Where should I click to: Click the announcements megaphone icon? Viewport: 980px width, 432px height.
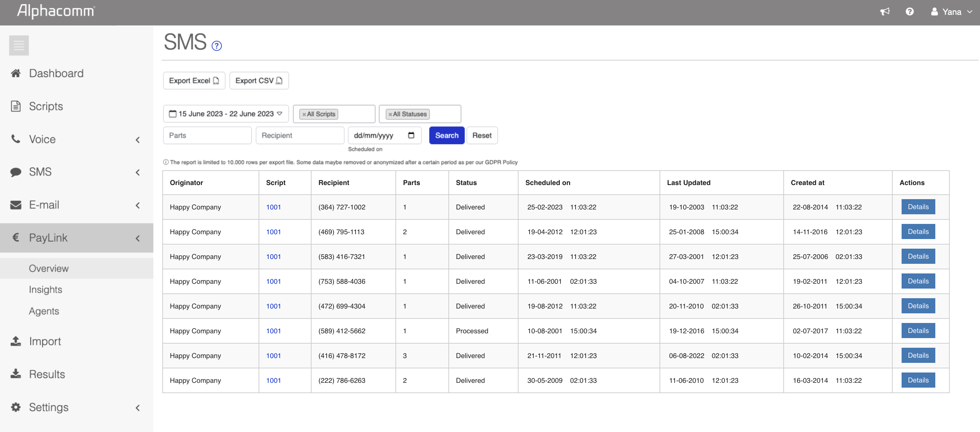(x=884, y=12)
